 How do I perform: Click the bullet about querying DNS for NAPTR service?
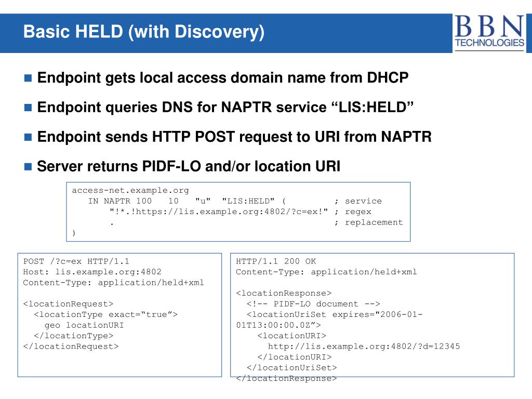coord(225,107)
